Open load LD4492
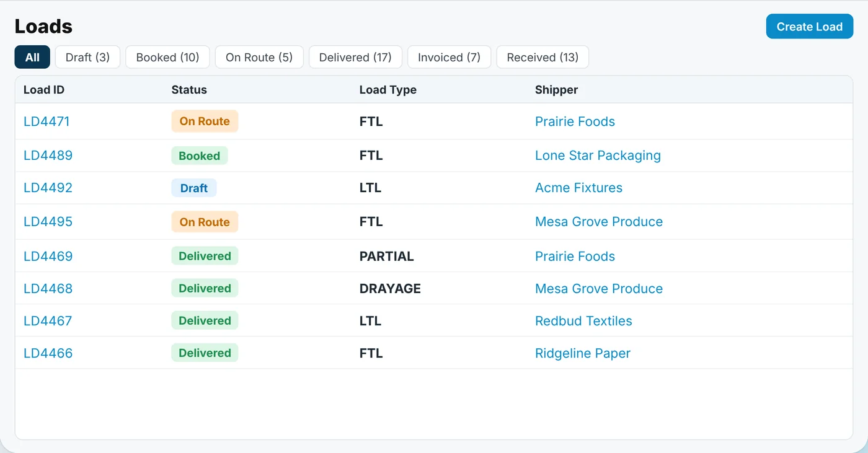Screen dimensions: 868x453 point(48,188)
